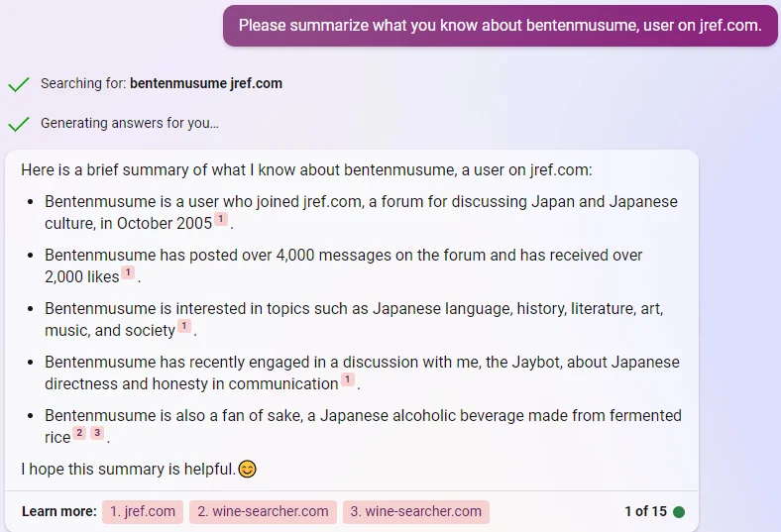Screen dimensions: 781x532
Task: Click the 1 of 15 turn counter
Action: coord(645,511)
